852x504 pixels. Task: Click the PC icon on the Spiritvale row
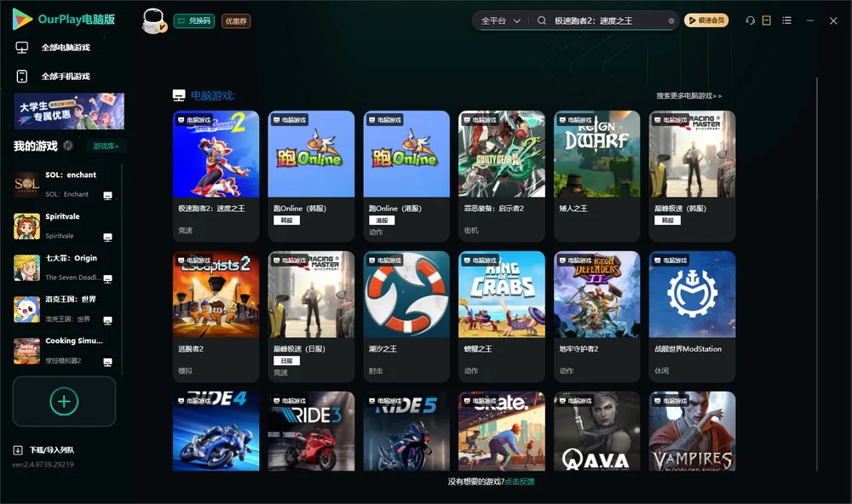coord(107,238)
